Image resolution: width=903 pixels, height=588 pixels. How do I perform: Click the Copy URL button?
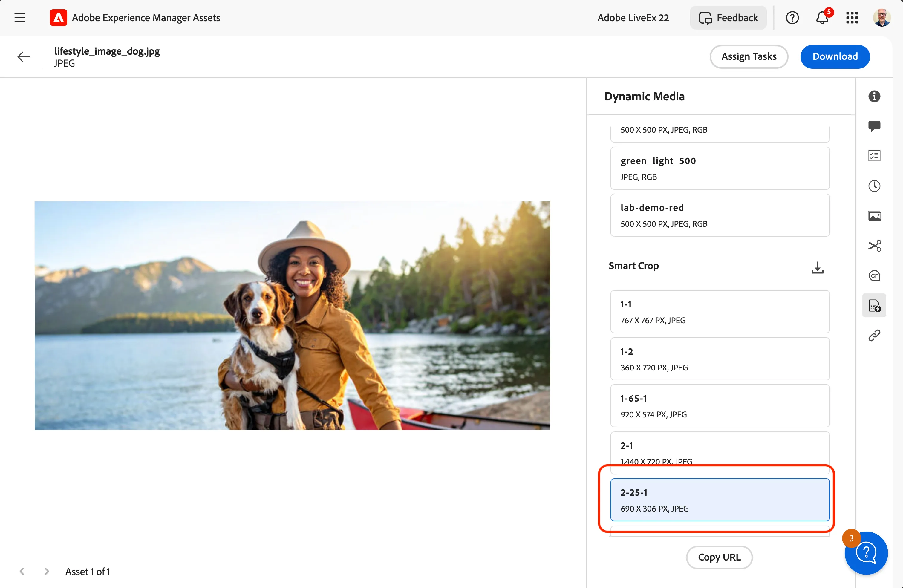click(x=719, y=557)
